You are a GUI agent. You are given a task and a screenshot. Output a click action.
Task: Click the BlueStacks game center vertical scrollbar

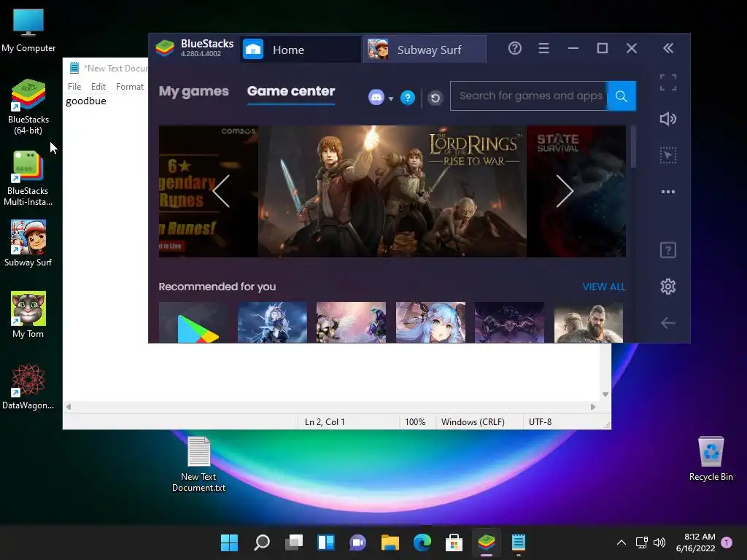click(633, 147)
